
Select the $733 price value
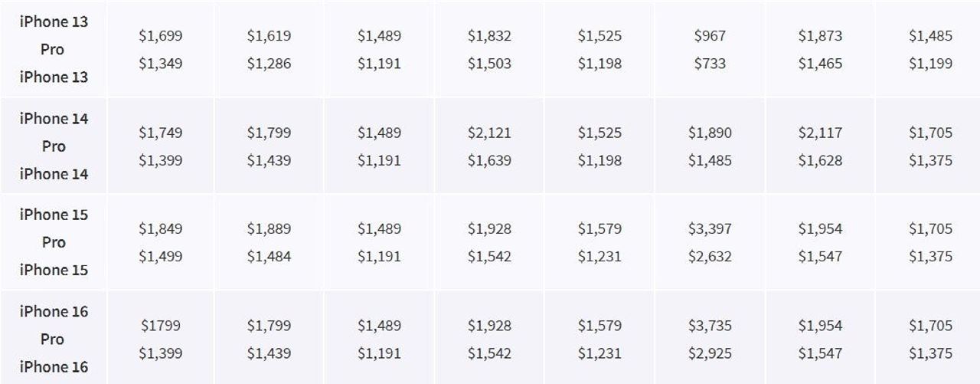[x=710, y=64]
